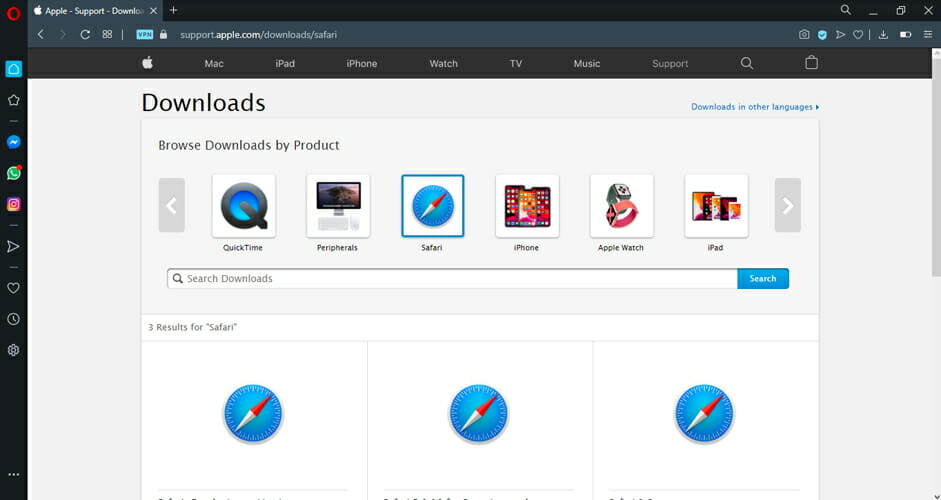Open sidebar setup three dots
941x500 pixels.
13,474
